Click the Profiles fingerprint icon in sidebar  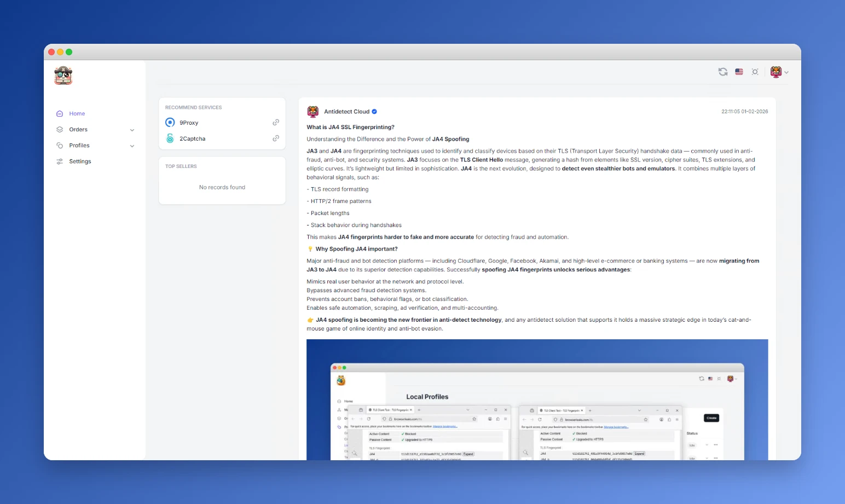coord(60,145)
